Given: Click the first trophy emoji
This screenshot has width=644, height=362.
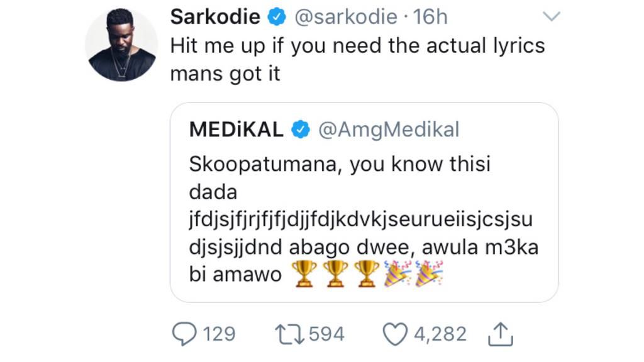Looking at the screenshot, I should [x=304, y=274].
